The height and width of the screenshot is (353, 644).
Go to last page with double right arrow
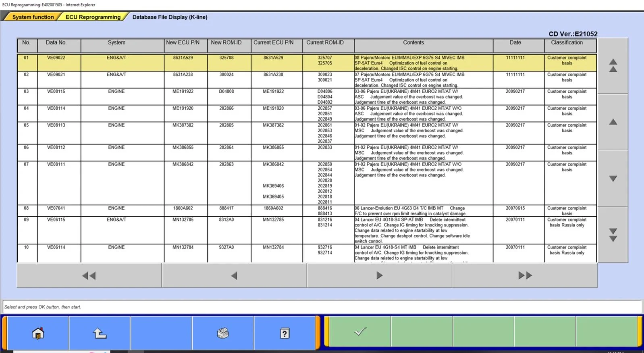(525, 276)
